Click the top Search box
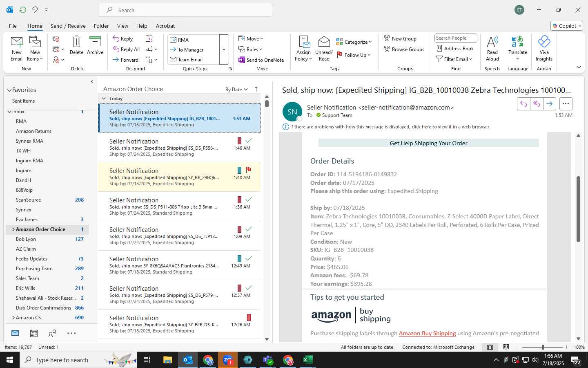 185,10
